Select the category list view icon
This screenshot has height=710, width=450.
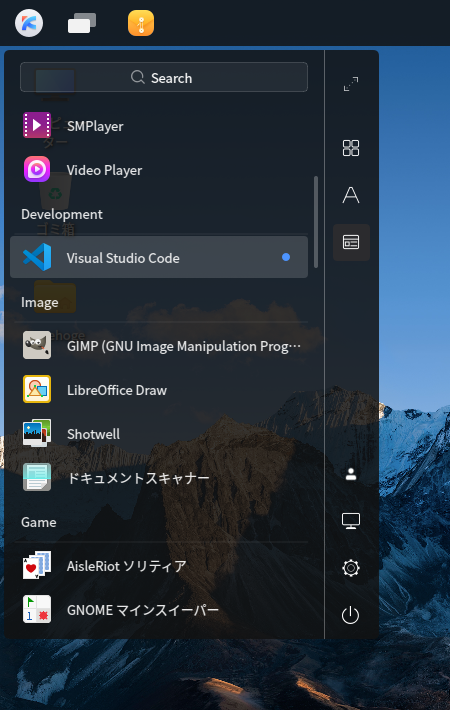click(351, 242)
